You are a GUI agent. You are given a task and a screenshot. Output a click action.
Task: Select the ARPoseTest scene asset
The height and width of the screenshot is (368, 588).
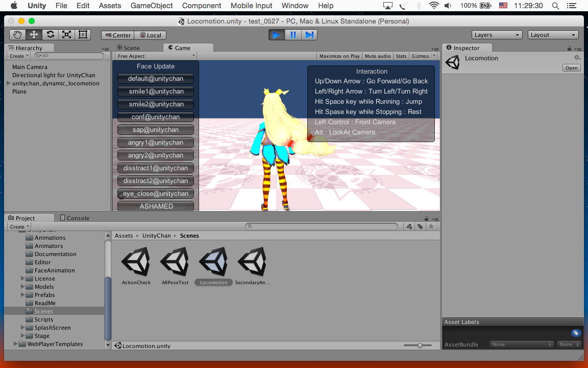pos(175,265)
